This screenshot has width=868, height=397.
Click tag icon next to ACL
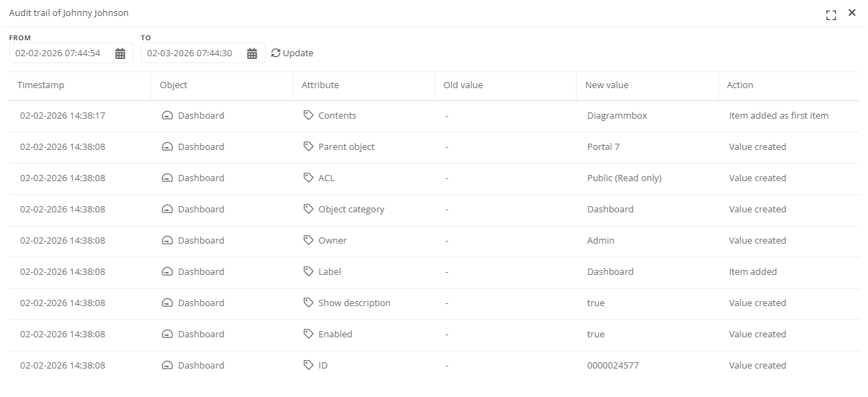(x=309, y=178)
